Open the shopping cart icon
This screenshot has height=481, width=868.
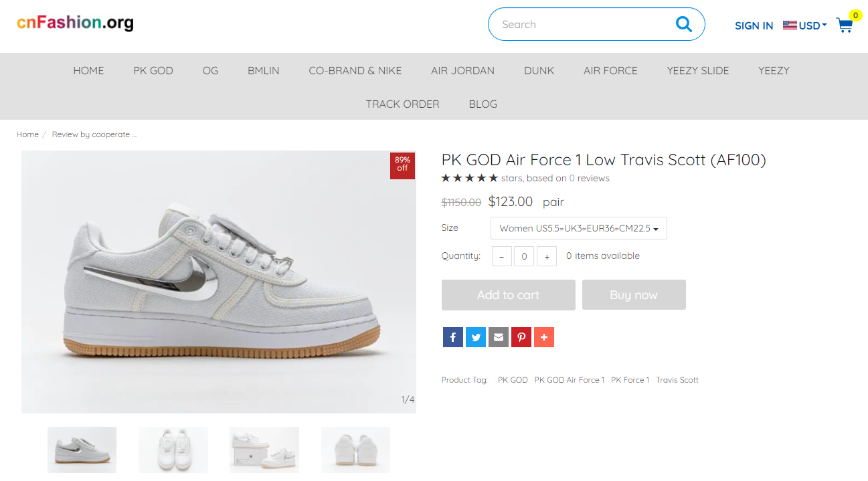845,25
